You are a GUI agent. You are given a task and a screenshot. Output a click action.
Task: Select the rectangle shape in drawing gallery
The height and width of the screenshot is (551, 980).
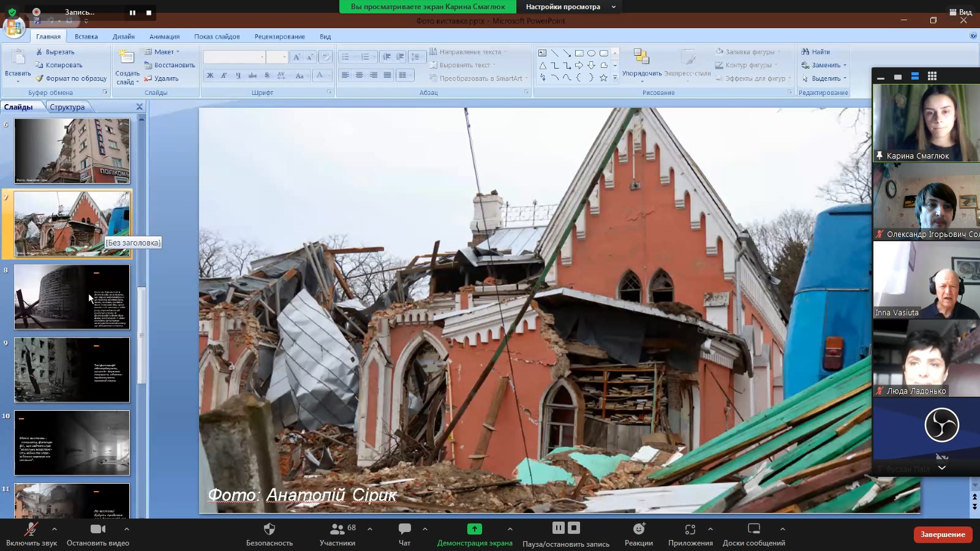(x=579, y=53)
